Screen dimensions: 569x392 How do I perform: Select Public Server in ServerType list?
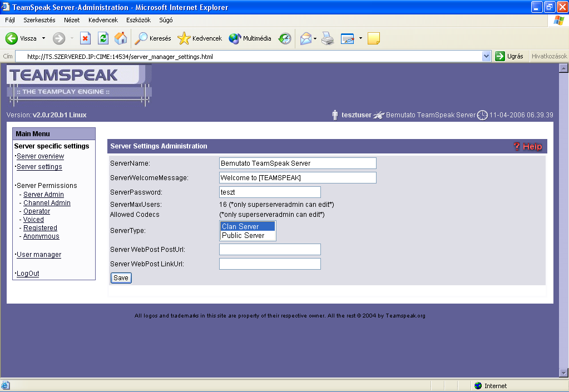coord(248,236)
